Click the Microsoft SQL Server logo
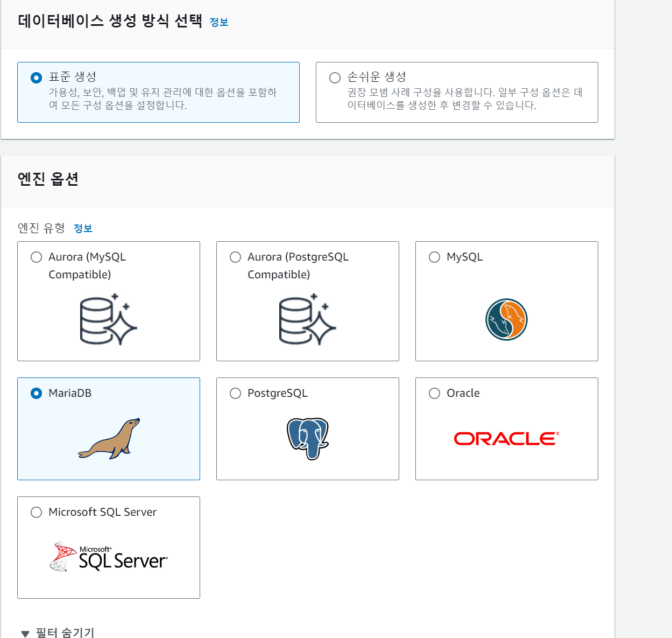Viewport: 672px width, 638px height. 109,557
